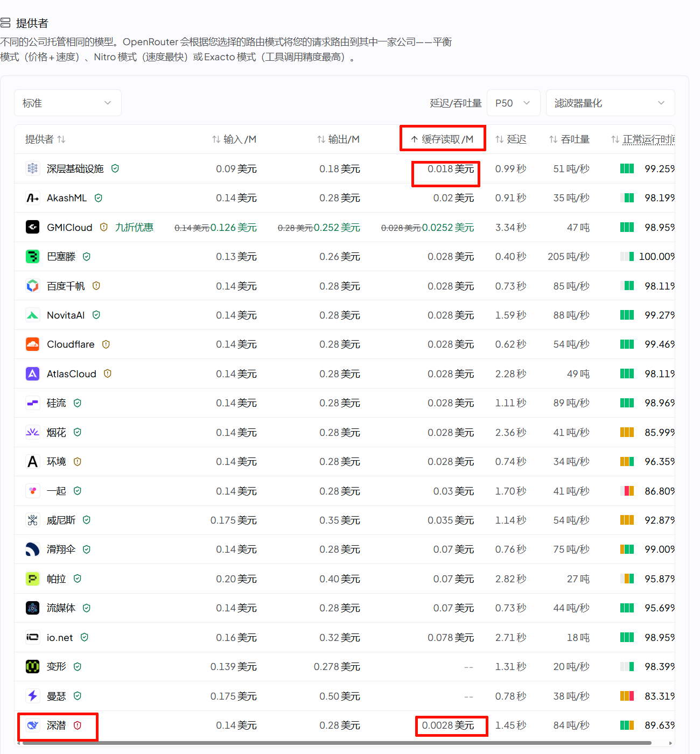Screen dimensions: 700x754
Task: Click the 205 吨/秒 throughput value
Action: pyautogui.click(x=569, y=256)
